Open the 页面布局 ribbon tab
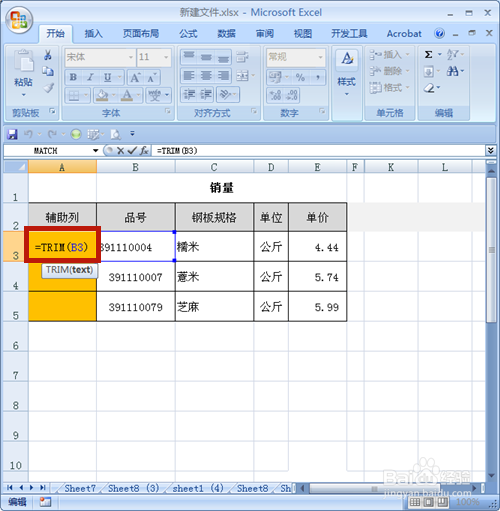The width and height of the screenshot is (500, 511). [x=141, y=34]
